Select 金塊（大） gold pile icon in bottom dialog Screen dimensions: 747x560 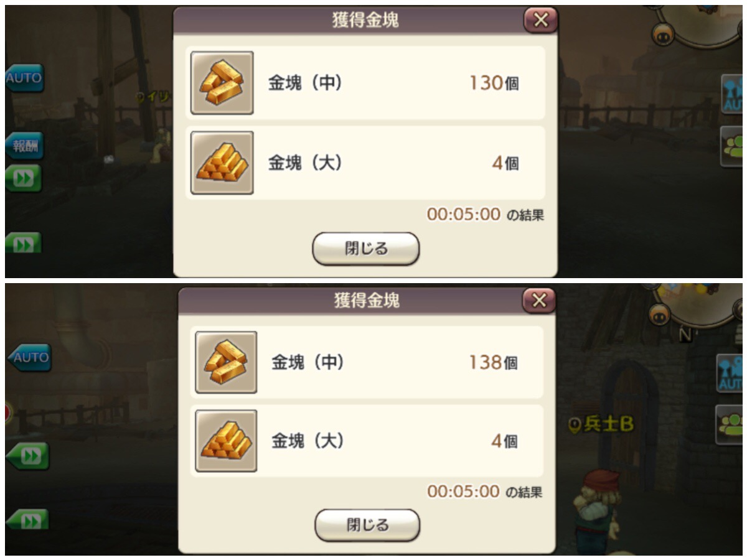pos(226,441)
